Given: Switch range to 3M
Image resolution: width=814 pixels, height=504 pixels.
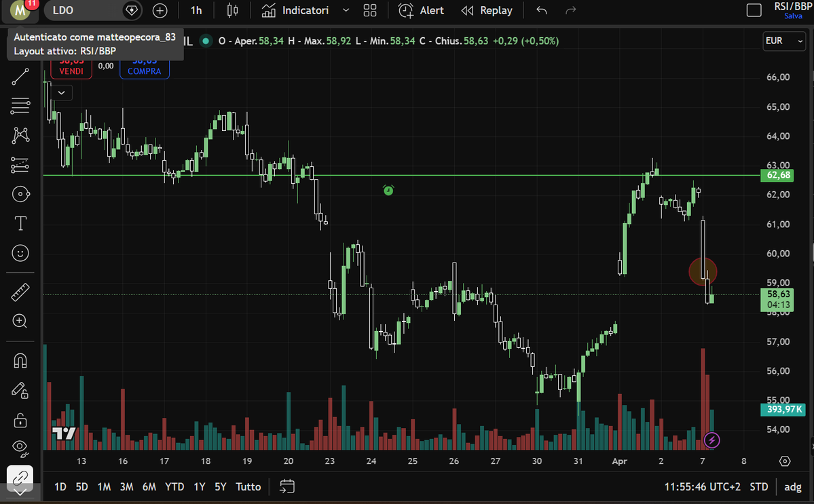Looking at the screenshot, I should tap(126, 487).
